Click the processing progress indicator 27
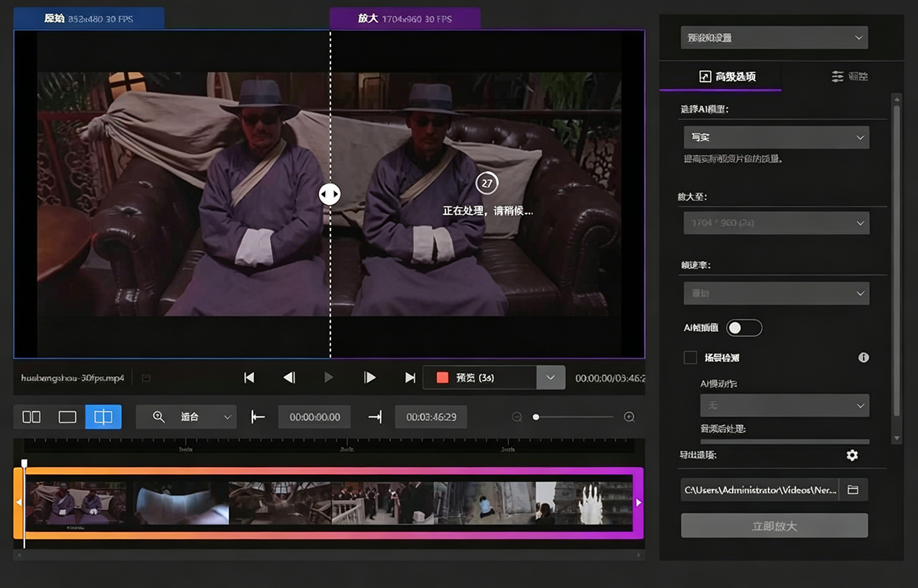This screenshot has height=588, width=918. click(487, 184)
